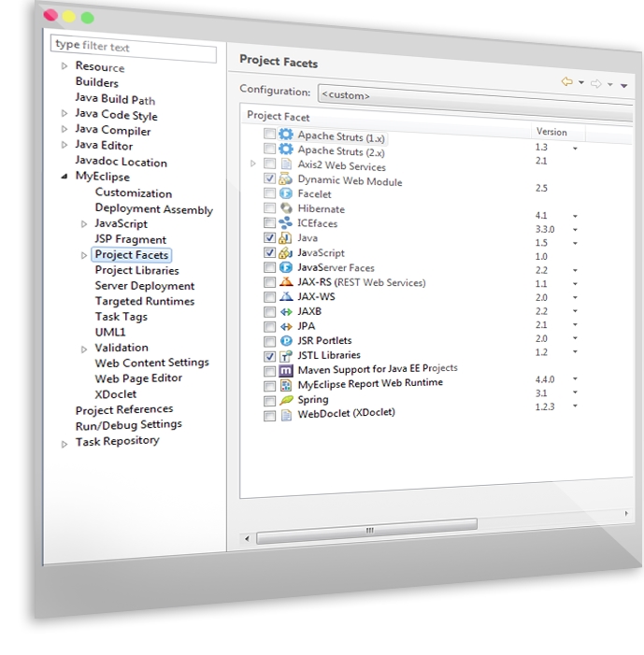Viewport: 644px width, 655px height.
Task: Click the MyEclipse Report Web Runtime icon
Action: point(286,385)
